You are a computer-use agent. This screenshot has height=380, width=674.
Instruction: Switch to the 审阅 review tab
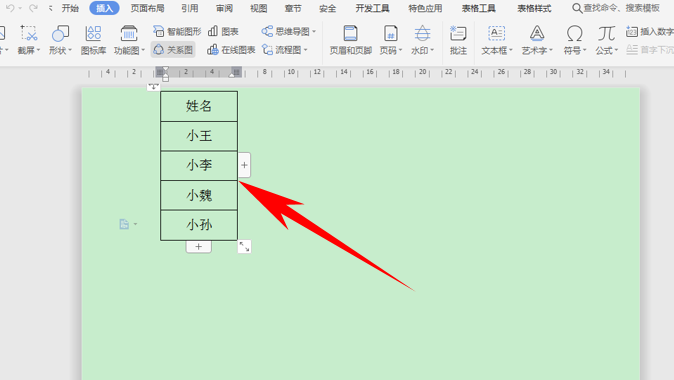tap(224, 8)
